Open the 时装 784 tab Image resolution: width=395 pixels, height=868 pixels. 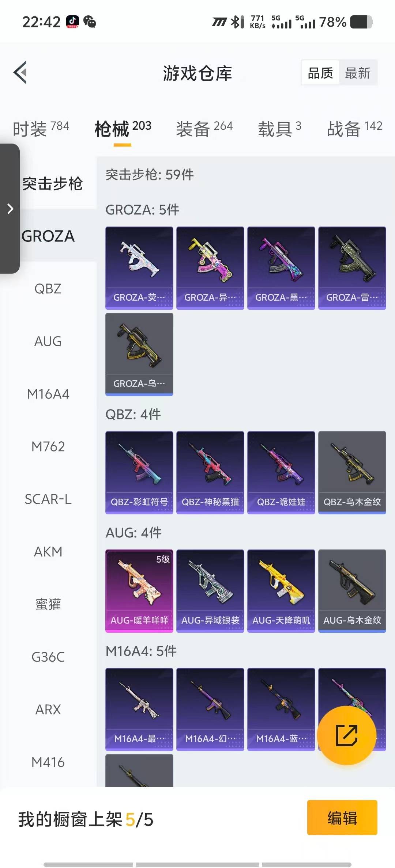tap(41, 128)
